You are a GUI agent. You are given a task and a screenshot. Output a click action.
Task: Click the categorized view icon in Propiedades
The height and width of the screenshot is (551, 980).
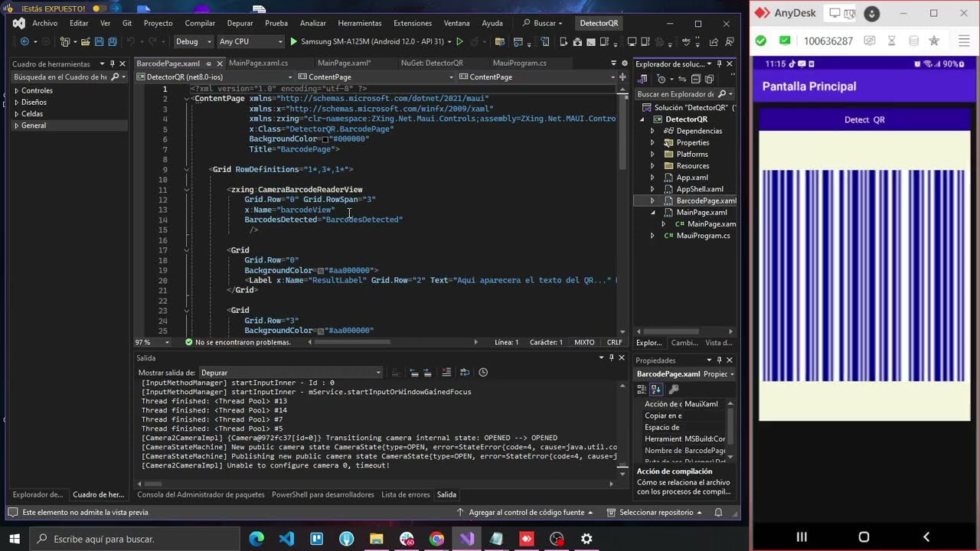pyautogui.click(x=642, y=389)
